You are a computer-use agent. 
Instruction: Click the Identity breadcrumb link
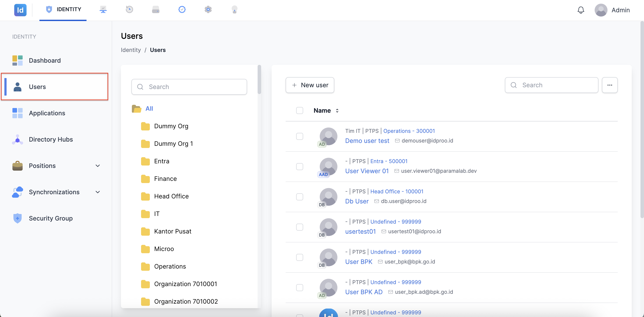(131, 50)
